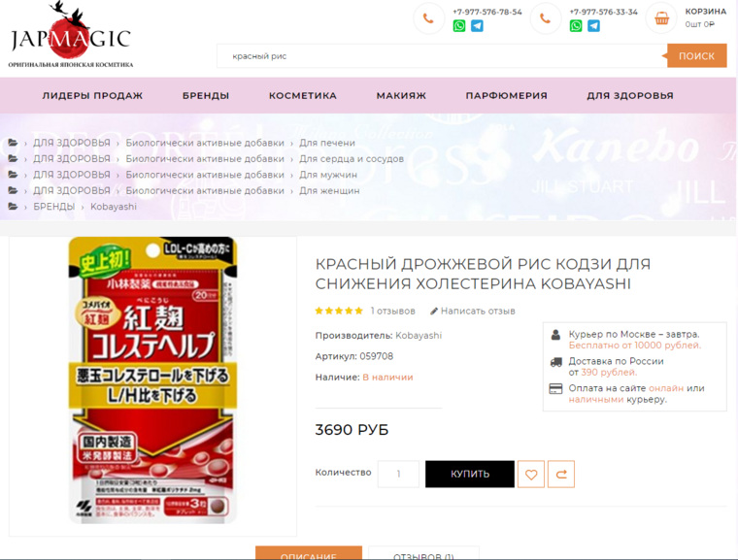Switch to the ОТЗЫВОВ (1) tab
The width and height of the screenshot is (738, 560).
[423, 553]
